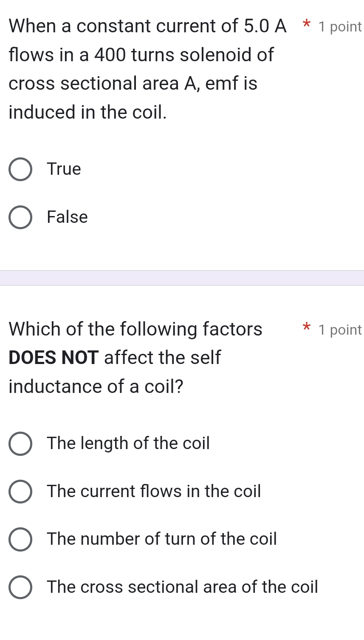This screenshot has width=364, height=640.
Task: Click the "True" answer label text
Action: click(x=64, y=169)
